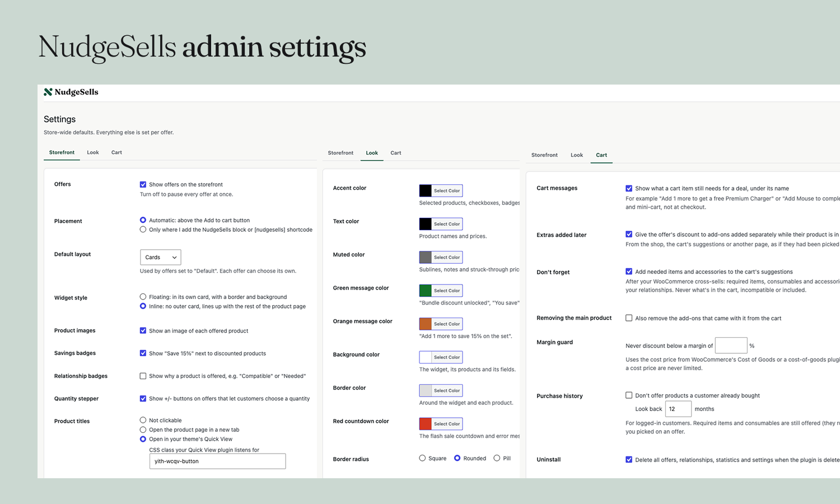The height and width of the screenshot is (504, 840).
Task: Select placement only where block or shortcode added
Action: pos(143,230)
